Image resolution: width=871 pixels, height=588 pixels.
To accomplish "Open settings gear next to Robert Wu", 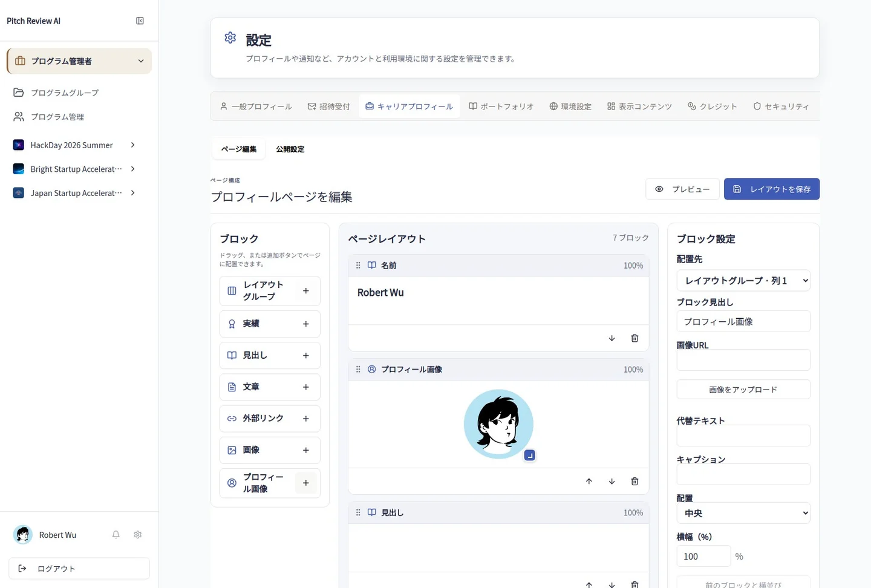I will coord(138,535).
